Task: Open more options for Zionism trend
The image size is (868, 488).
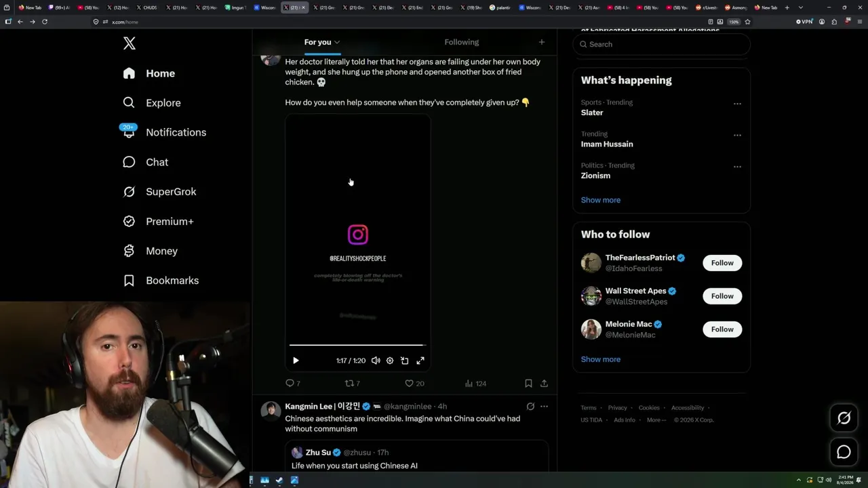Action: 737,167
